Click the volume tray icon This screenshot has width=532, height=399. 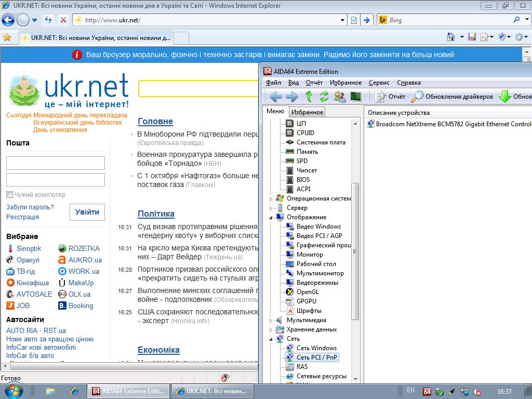[477, 392]
